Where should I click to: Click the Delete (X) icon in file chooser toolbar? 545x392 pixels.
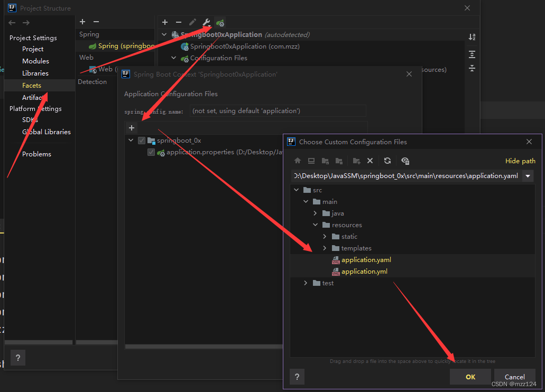[x=370, y=161]
